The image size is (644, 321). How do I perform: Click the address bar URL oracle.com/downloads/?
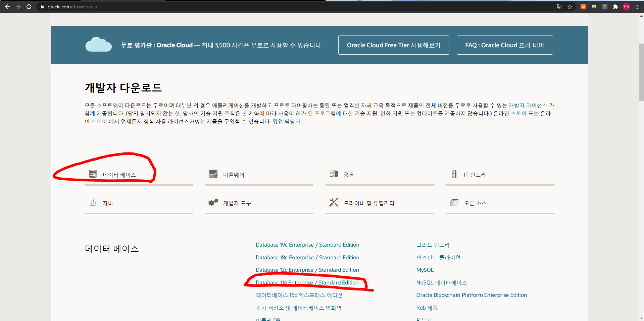(x=72, y=7)
